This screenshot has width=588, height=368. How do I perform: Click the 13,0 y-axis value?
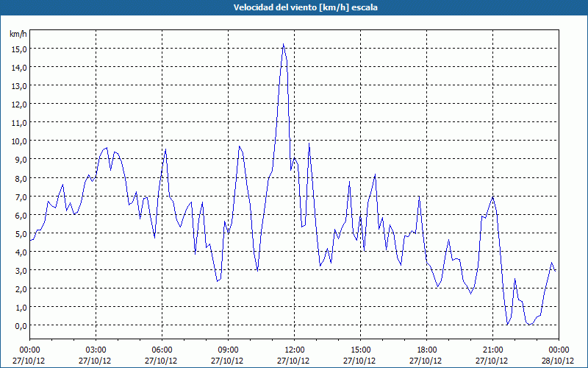tap(21, 86)
